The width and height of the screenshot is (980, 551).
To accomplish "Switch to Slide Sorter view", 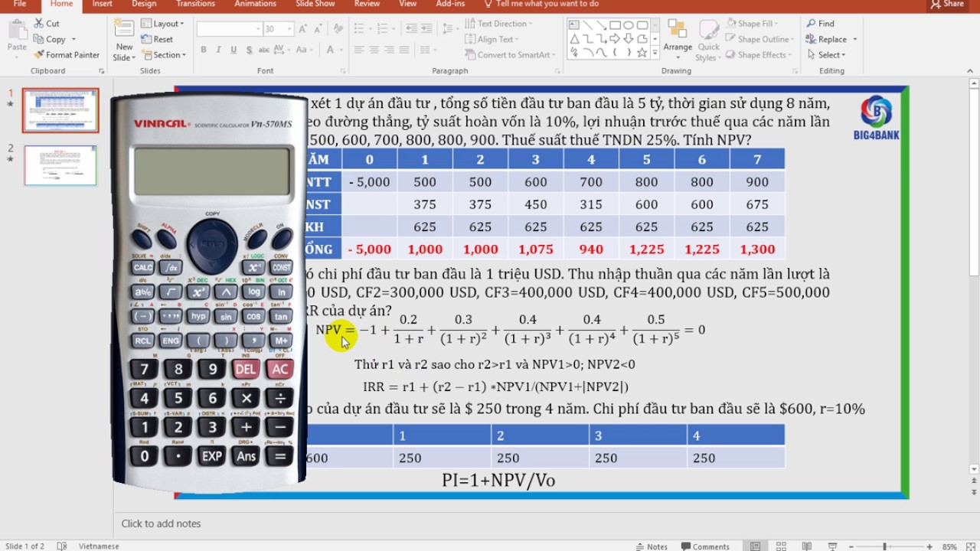I will [781, 546].
